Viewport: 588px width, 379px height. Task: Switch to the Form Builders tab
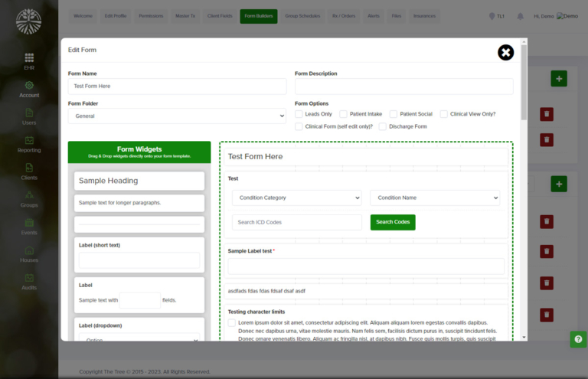click(259, 16)
